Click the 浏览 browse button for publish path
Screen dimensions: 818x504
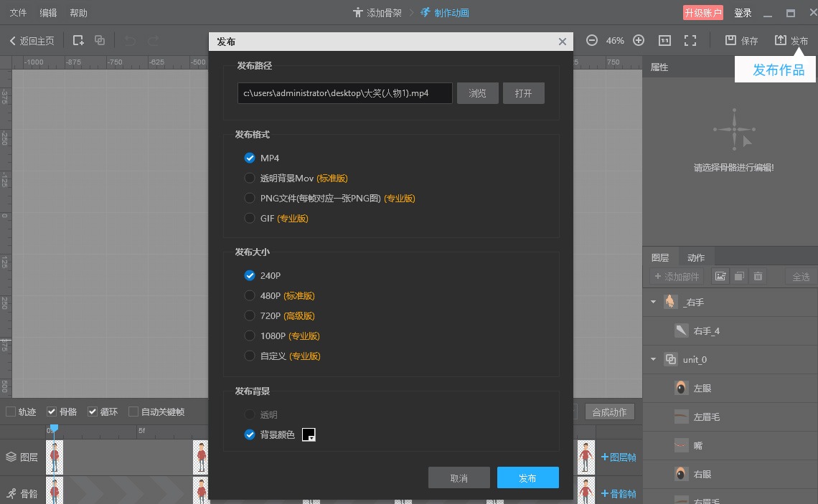coord(477,92)
